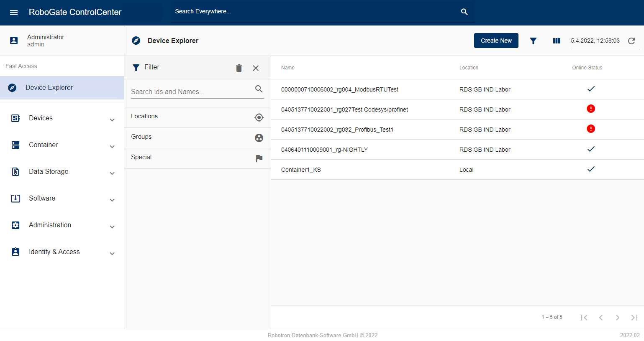Expand the Identity & Access chevron
Screen dimensions: 644x341
(x=112, y=254)
